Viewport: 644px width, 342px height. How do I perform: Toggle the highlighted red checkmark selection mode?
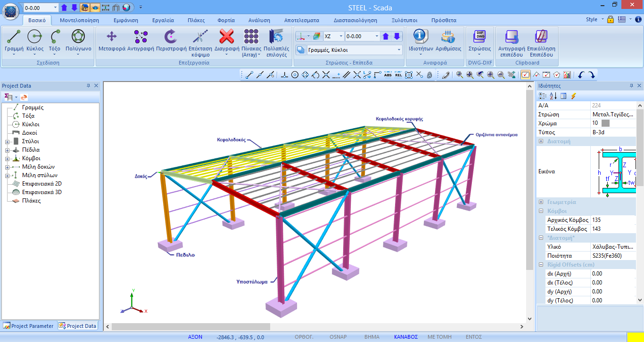[x=525, y=74]
